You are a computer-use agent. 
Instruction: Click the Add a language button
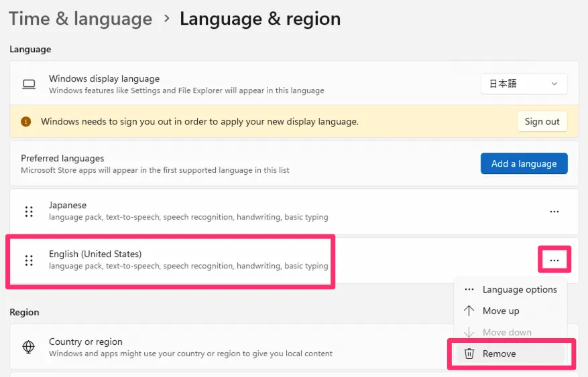click(524, 163)
